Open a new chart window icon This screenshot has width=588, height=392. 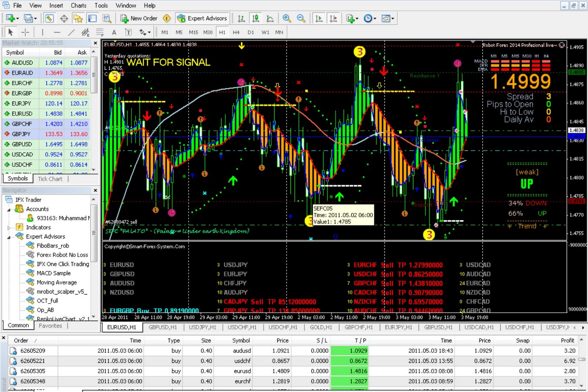(x=10, y=18)
